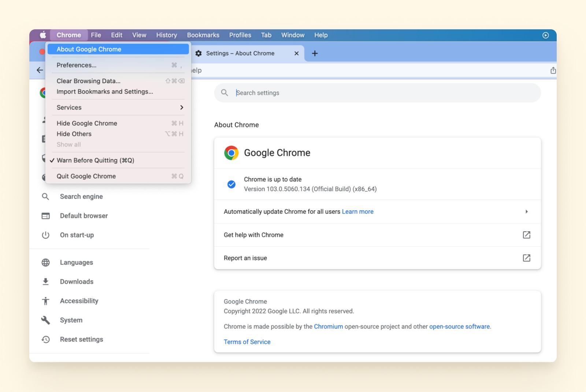Expand the Services submenu

[x=118, y=107]
